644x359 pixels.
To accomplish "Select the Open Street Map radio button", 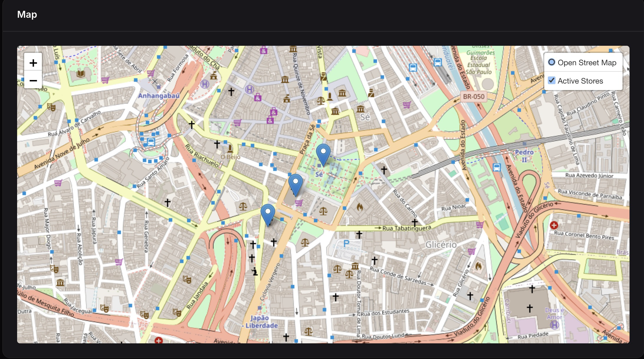I will click(x=551, y=62).
